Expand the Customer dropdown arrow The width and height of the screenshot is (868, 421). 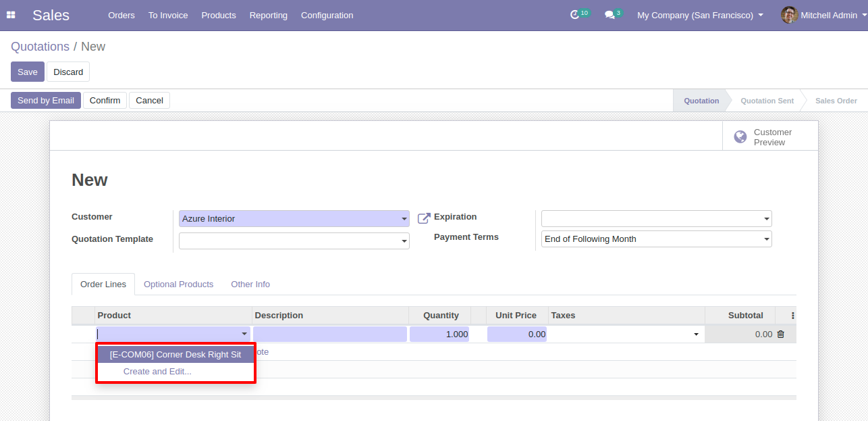pyautogui.click(x=404, y=219)
